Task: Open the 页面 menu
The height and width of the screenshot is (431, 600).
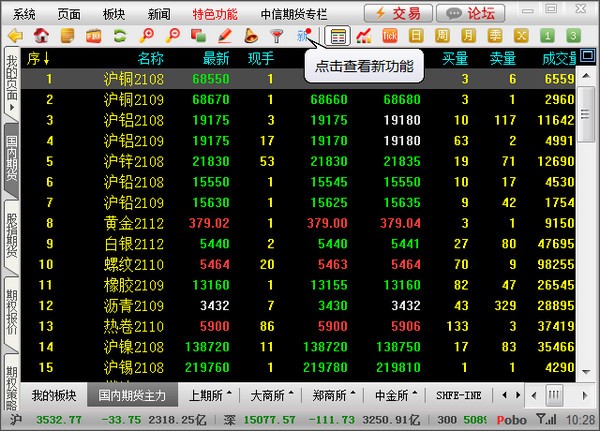Action: pyautogui.click(x=69, y=14)
